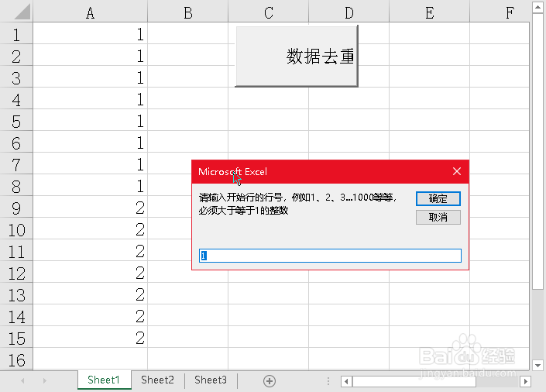Image resolution: width=546 pixels, height=392 pixels.
Task: Click vertical scrollbar down arrow
Action: pyautogui.click(x=537, y=365)
